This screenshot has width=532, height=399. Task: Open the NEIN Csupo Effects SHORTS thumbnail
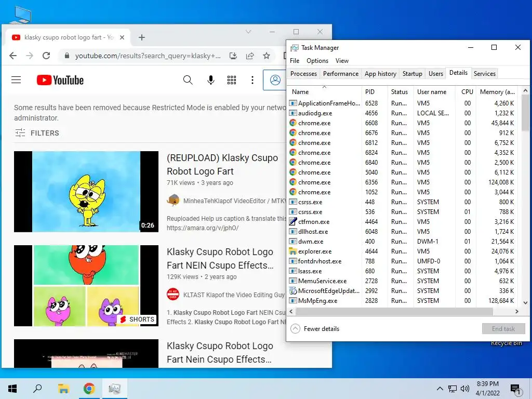[86, 286]
